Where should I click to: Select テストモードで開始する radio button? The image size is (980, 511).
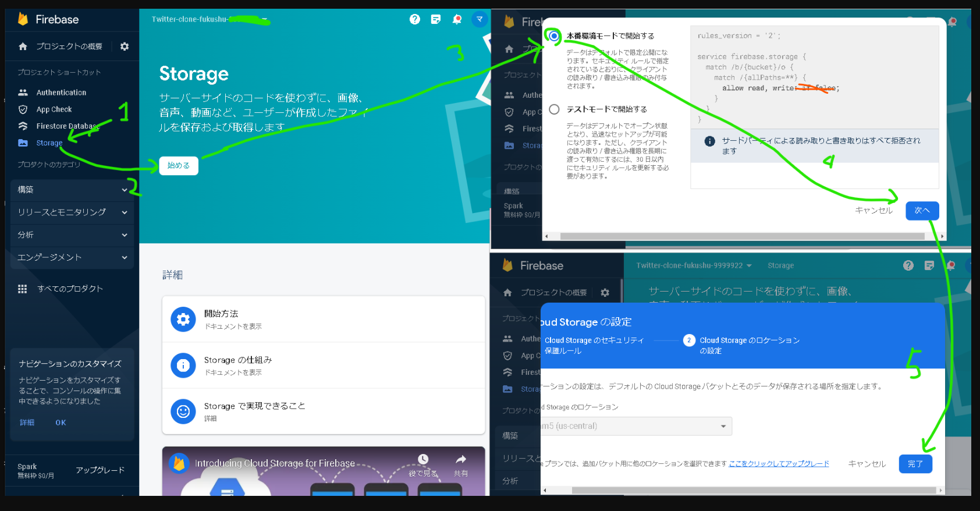point(554,109)
